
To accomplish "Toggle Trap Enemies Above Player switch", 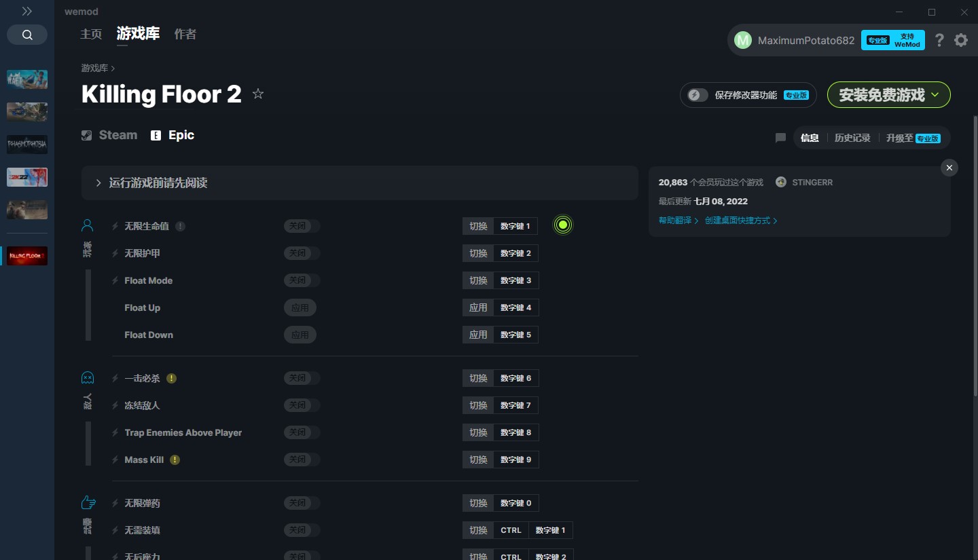I will (x=302, y=432).
